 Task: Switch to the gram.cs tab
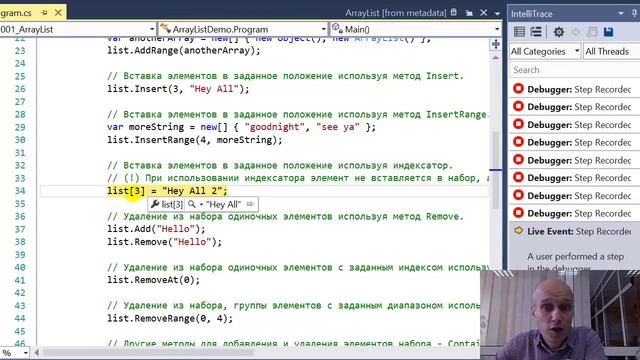(16, 13)
